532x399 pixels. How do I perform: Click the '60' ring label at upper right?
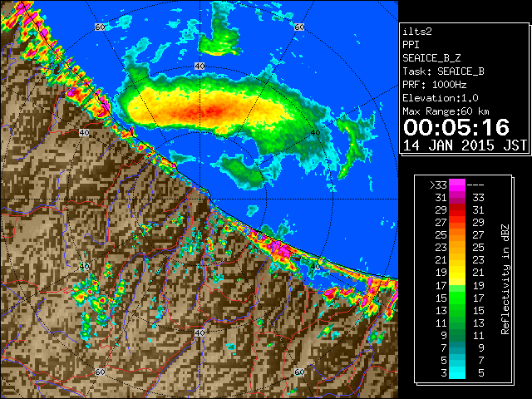[299, 27]
